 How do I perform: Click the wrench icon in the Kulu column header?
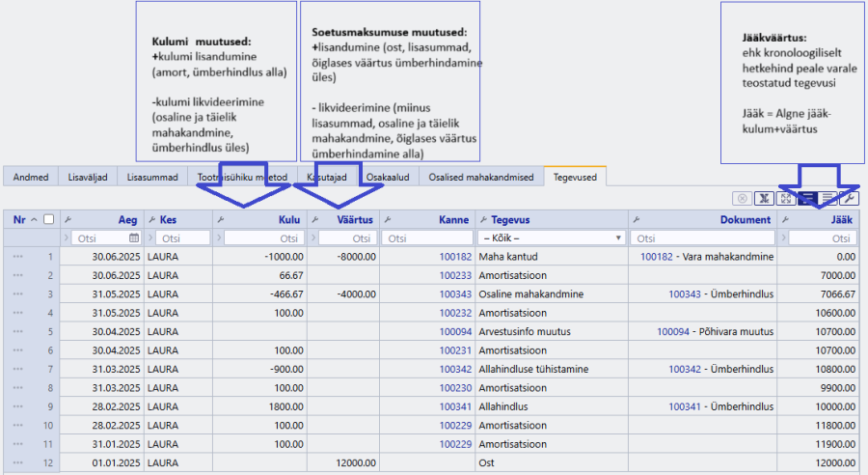(x=220, y=219)
